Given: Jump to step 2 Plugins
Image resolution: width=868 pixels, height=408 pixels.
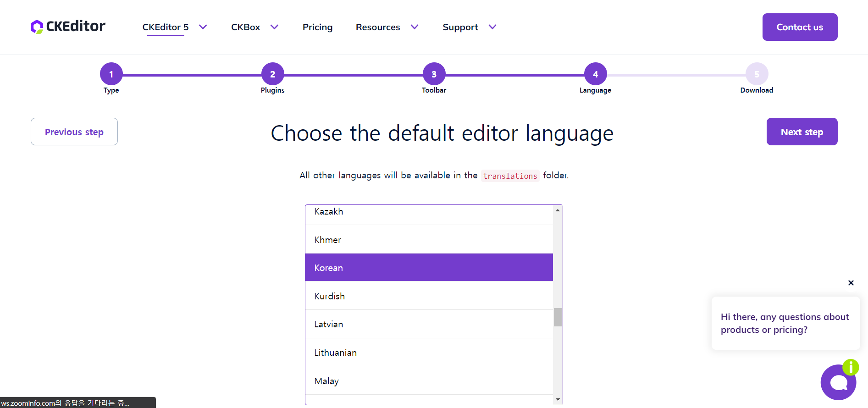Looking at the screenshot, I should click(272, 74).
